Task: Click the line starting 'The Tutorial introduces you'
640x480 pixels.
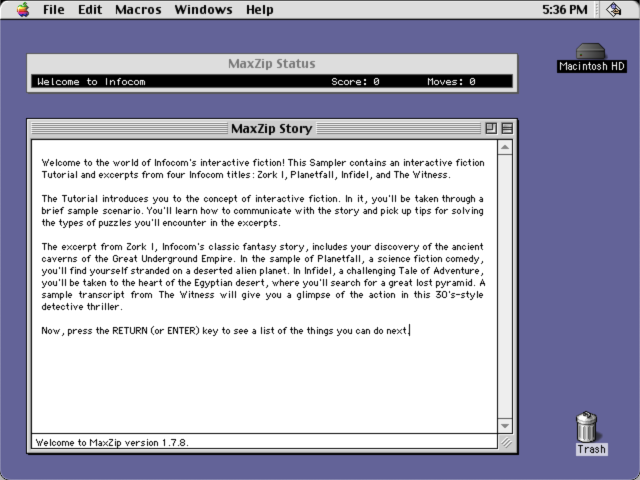Action: [262, 199]
